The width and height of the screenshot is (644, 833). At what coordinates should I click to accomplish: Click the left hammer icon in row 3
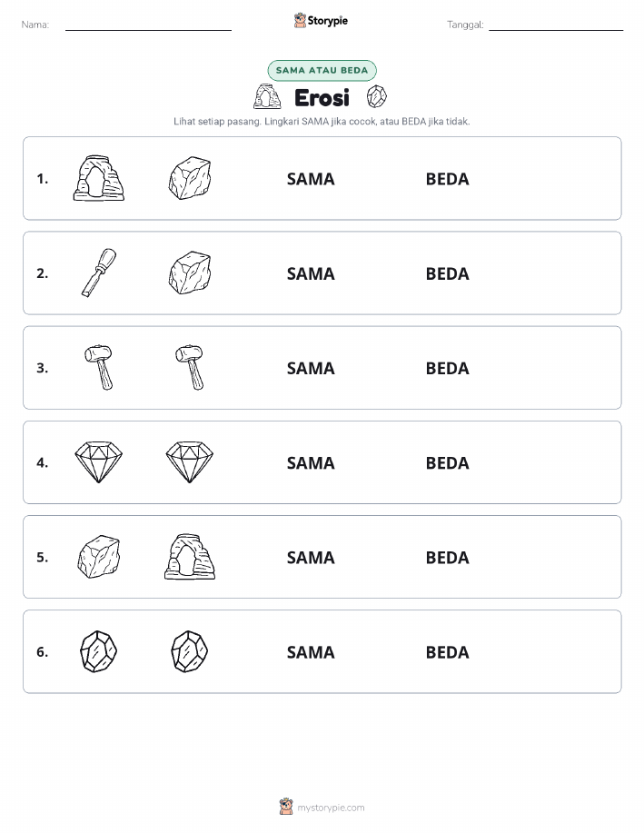[99, 368]
